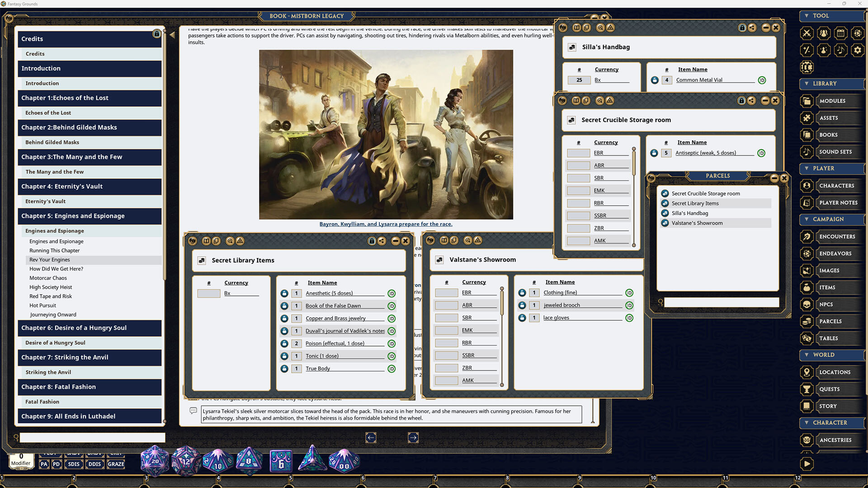Image resolution: width=868 pixels, height=488 pixels.
Task: Click the item icon beside Book of the False Dawn
Action: [x=284, y=306]
